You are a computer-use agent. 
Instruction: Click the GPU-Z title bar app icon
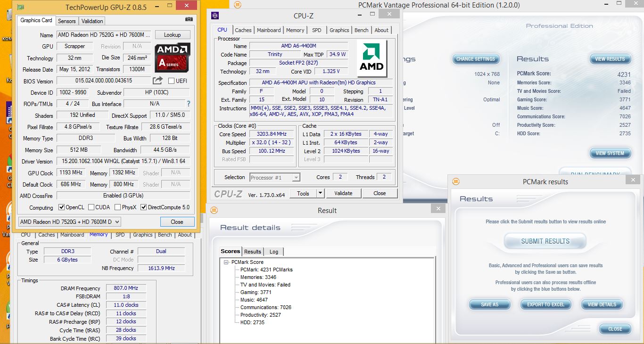coord(21,7)
